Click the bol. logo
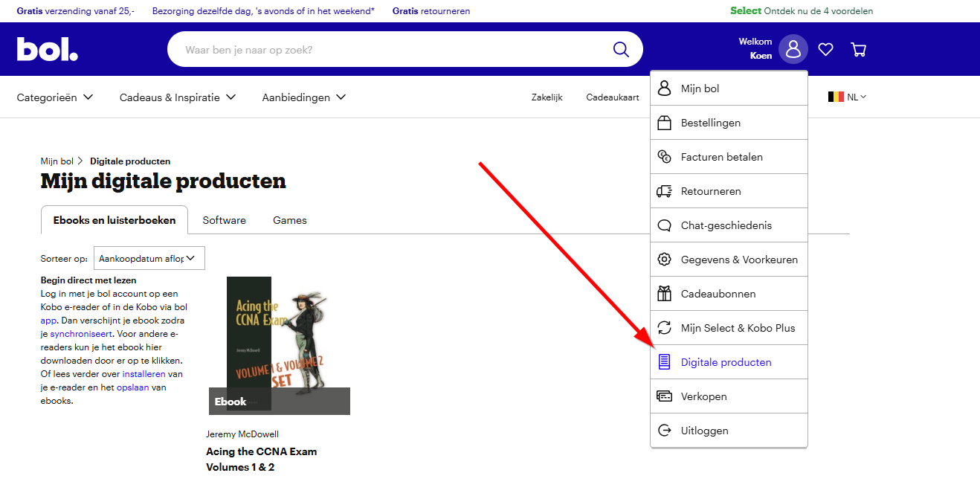Viewport: 980px width, 499px height. tap(47, 49)
